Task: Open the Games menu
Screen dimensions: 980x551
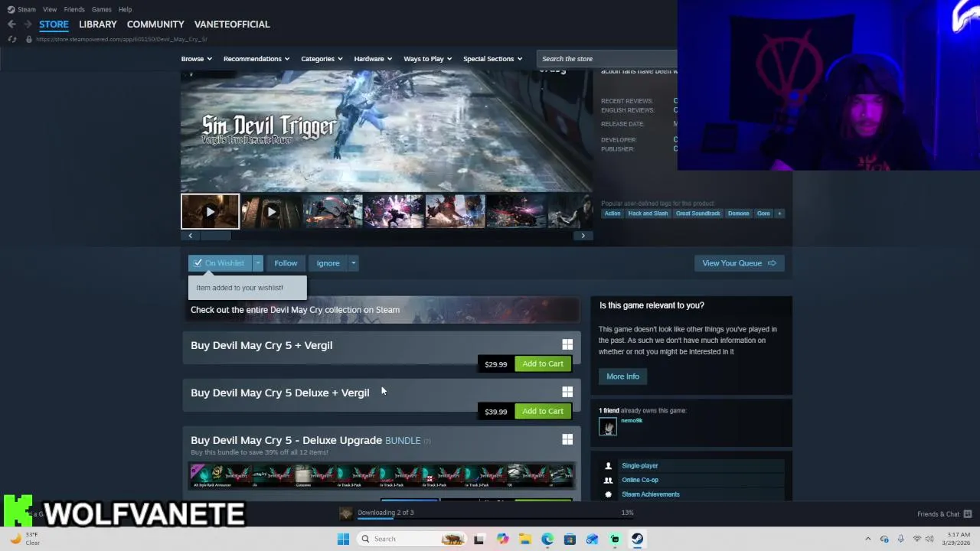Action: 101,9
